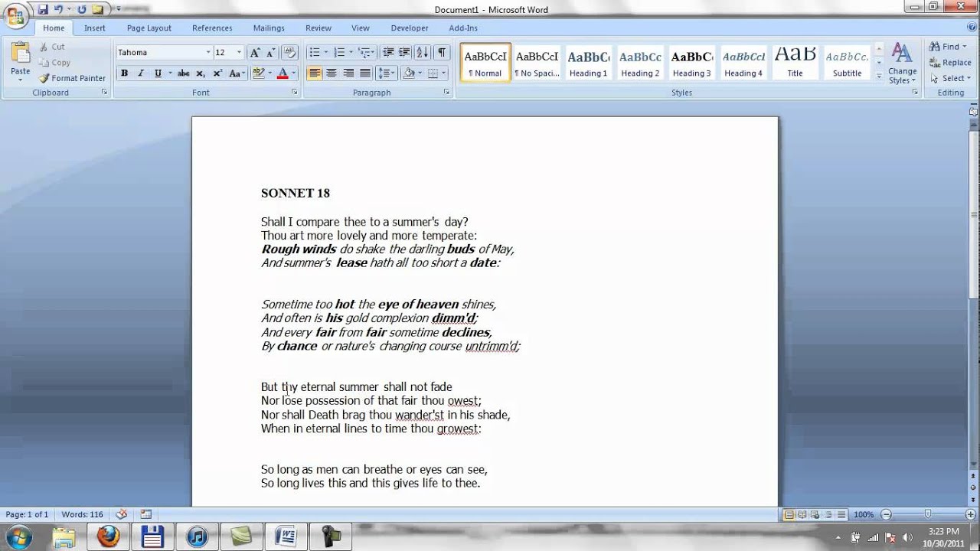Toggle the Format Painter
The height and width of the screenshot is (551, 980).
(72, 78)
